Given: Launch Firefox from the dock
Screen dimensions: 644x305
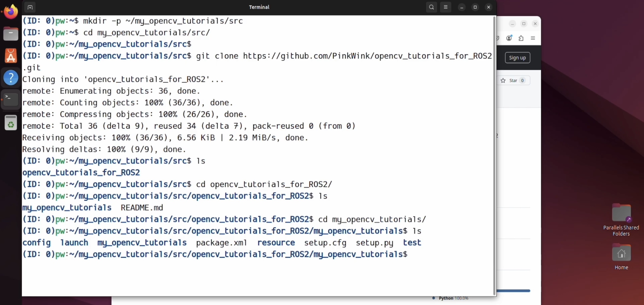Looking at the screenshot, I should 11,12.
